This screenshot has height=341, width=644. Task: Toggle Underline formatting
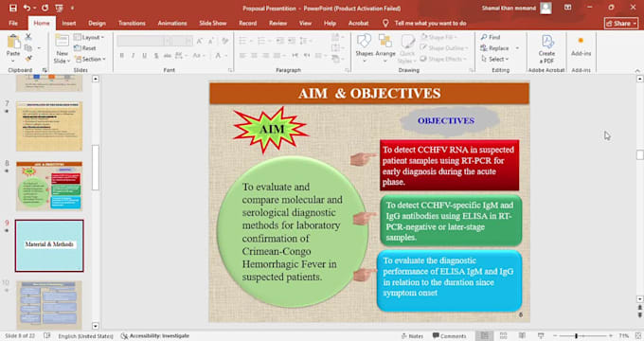tap(145, 56)
